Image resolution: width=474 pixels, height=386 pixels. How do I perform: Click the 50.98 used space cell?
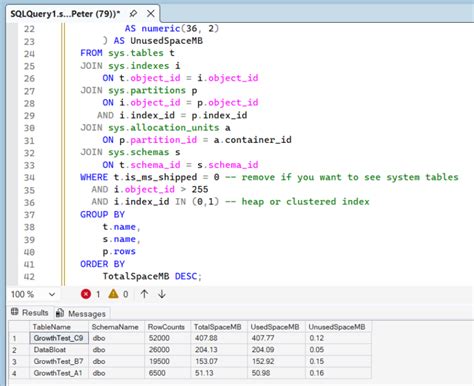[x=276, y=373]
